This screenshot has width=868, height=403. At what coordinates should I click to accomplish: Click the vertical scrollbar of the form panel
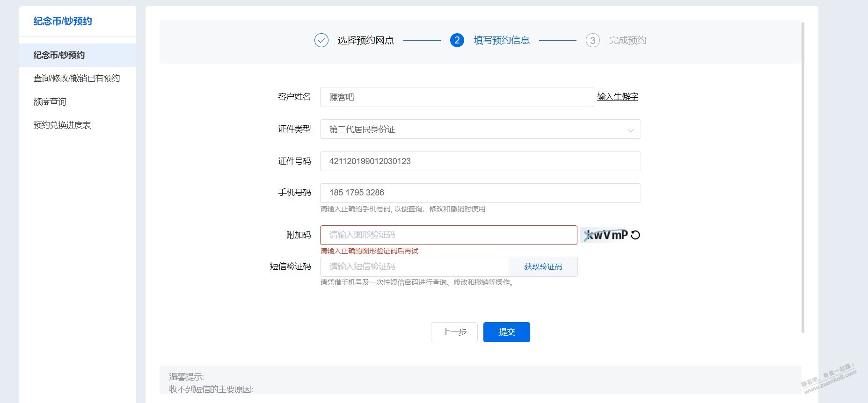pyautogui.click(x=803, y=178)
